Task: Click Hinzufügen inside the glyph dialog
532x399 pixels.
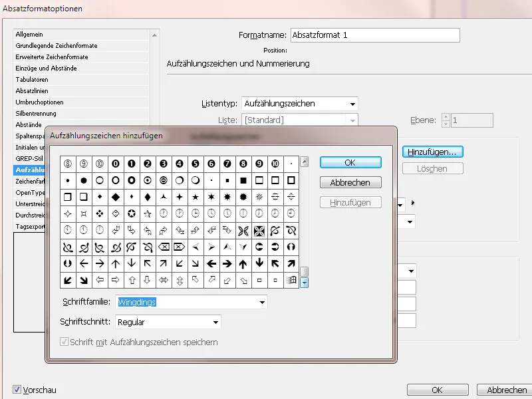Action: [350, 203]
